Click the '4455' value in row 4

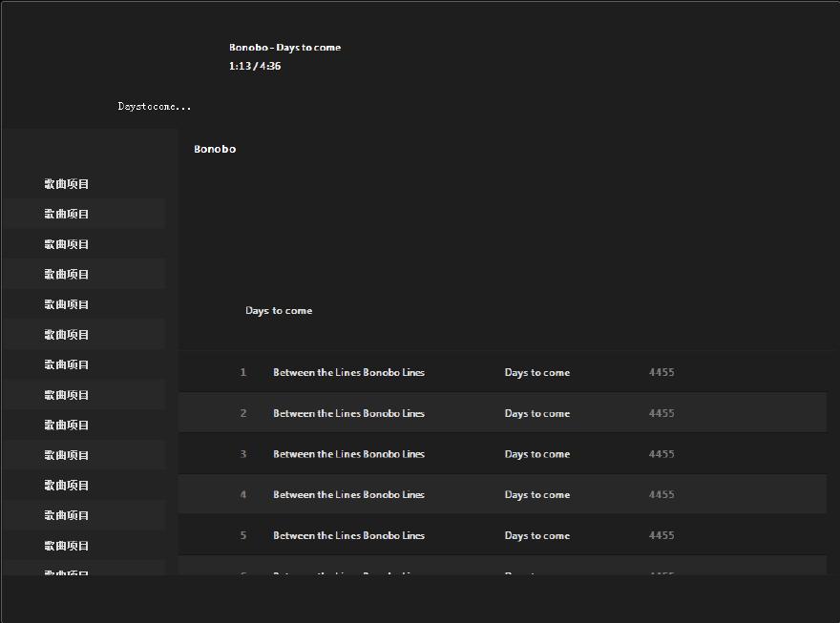point(661,494)
